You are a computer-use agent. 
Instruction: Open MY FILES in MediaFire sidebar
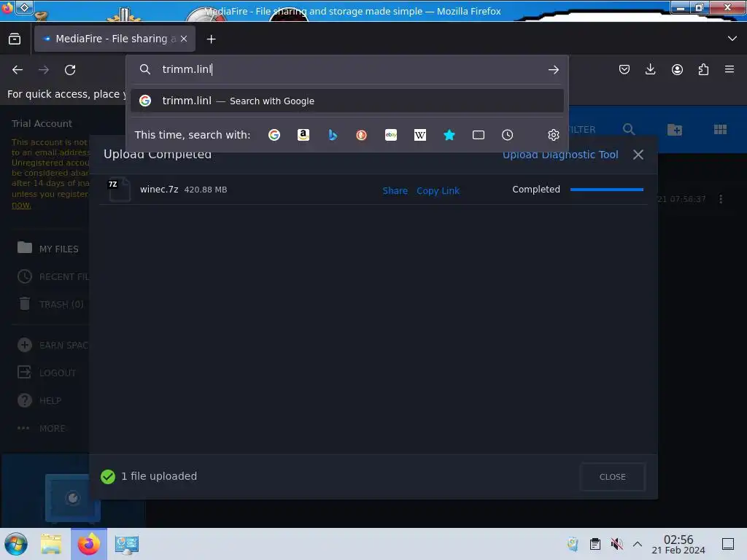[47, 249]
